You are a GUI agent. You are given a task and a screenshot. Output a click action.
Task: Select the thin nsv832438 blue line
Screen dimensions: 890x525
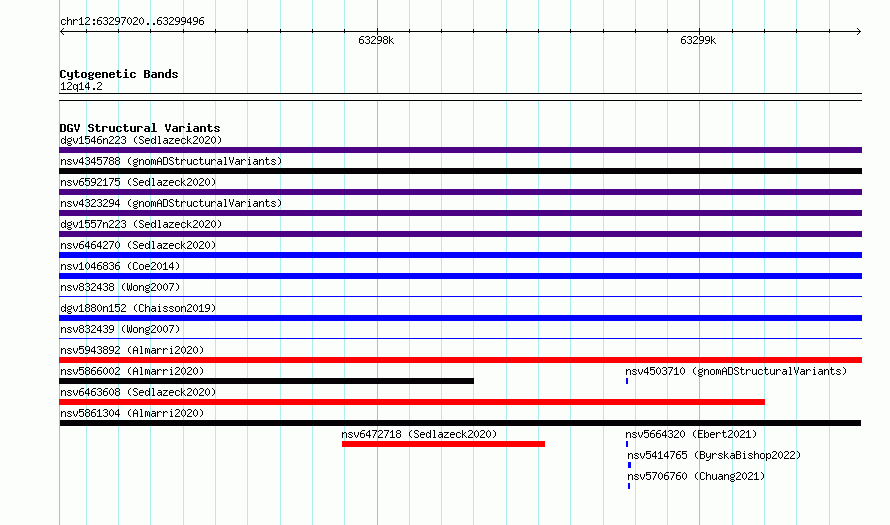[460, 296]
